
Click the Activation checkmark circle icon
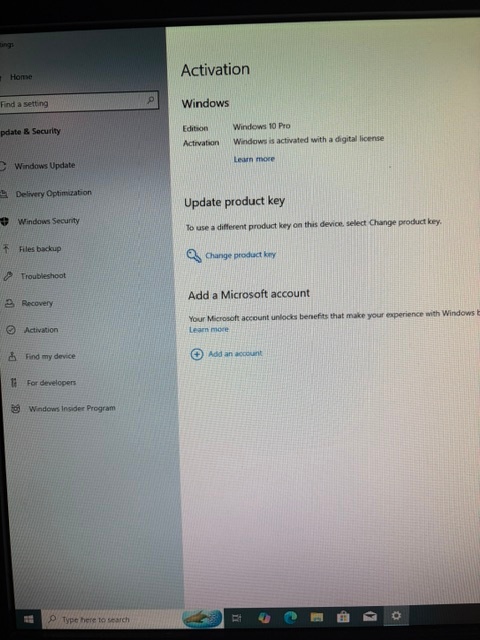tap(11, 330)
